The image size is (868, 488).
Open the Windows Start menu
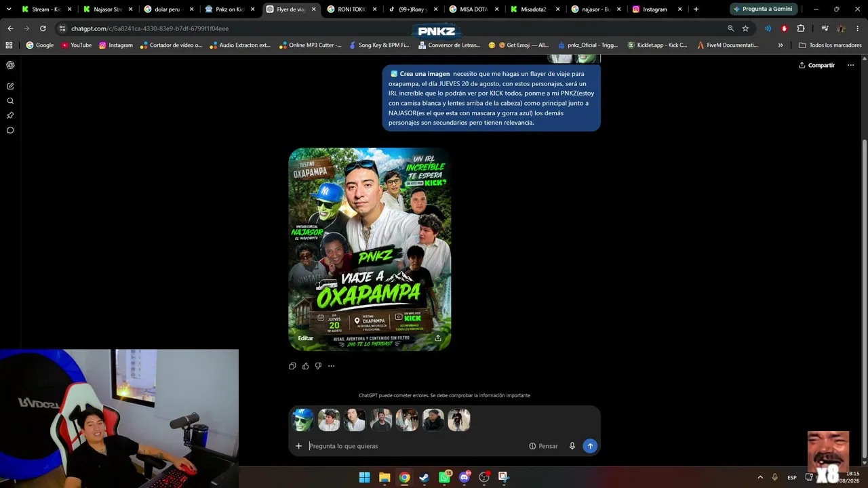tap(364, 477)
